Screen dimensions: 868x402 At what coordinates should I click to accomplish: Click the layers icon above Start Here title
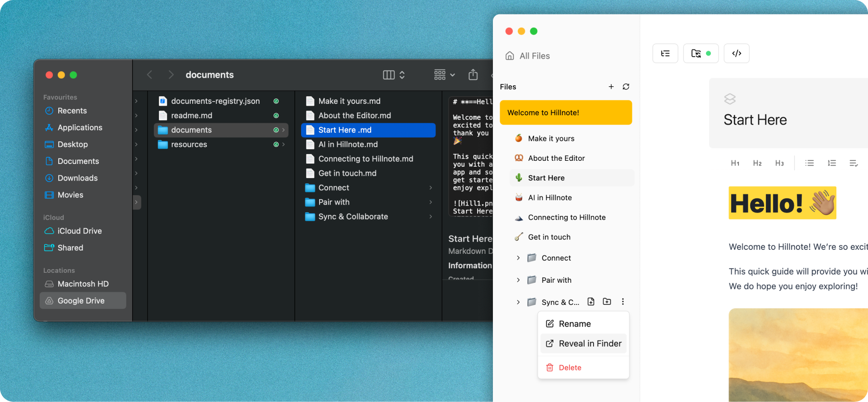[x=730, y=98]
